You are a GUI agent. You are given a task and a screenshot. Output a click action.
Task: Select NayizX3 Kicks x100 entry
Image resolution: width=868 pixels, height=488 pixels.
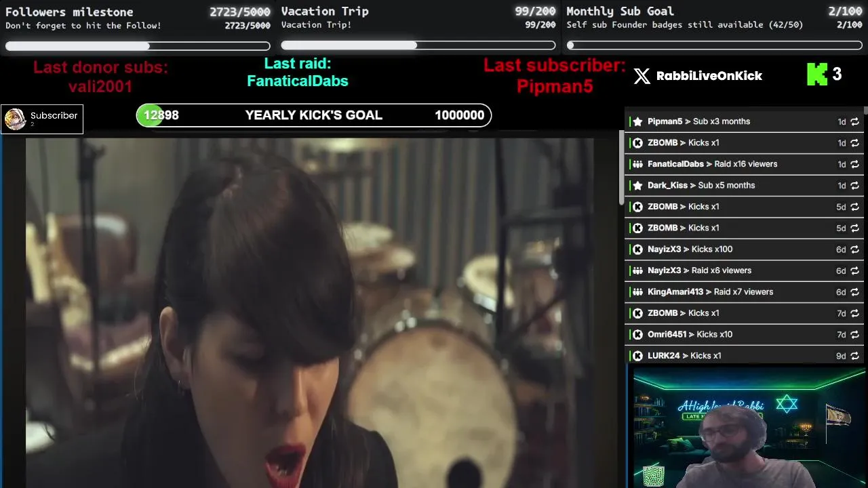(x=744, y=249)
